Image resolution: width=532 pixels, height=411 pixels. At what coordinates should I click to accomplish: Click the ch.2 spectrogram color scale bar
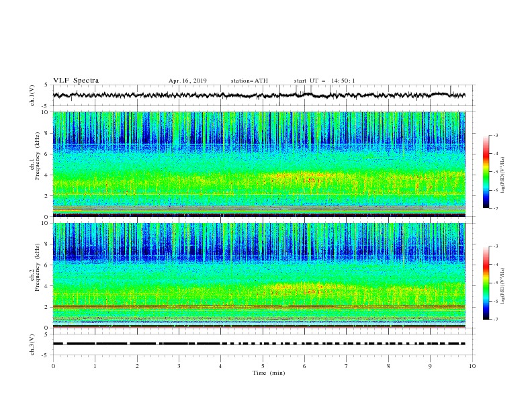tap(486, 283)
